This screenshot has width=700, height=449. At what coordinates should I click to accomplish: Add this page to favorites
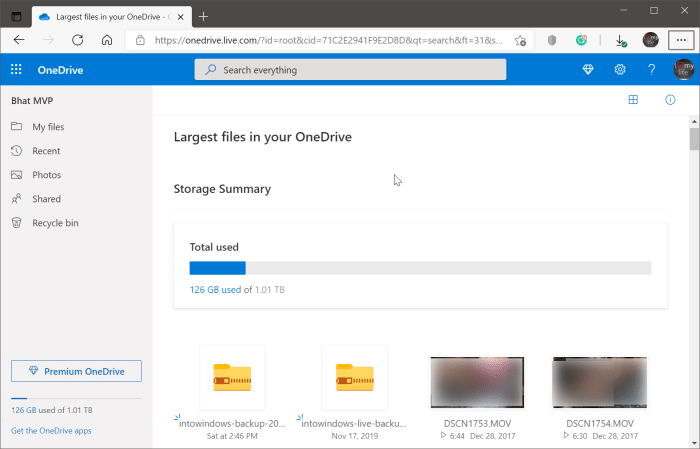(520, 41)
